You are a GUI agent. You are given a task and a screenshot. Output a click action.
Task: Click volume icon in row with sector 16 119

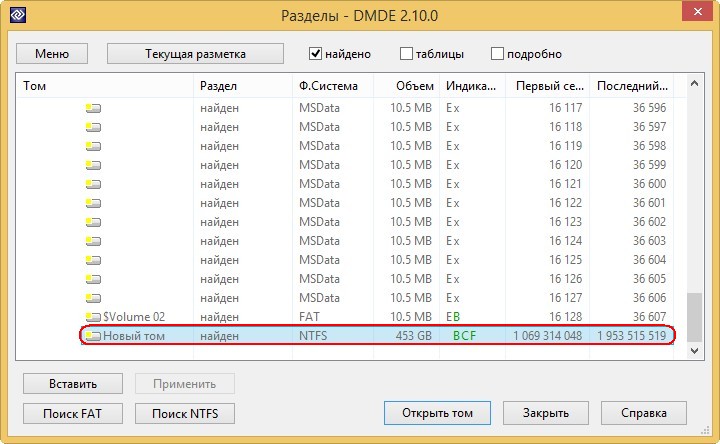click(x=93, y=146)
